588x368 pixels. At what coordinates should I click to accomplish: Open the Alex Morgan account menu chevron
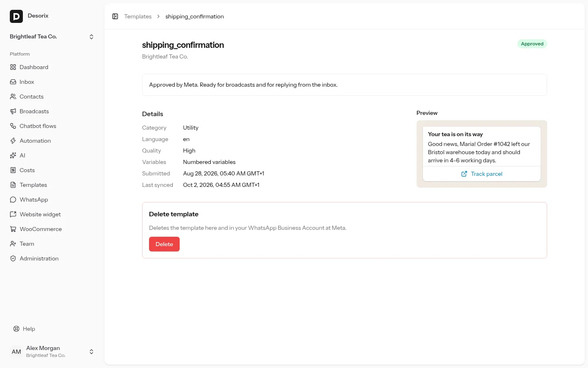click(x=91, y=352)
